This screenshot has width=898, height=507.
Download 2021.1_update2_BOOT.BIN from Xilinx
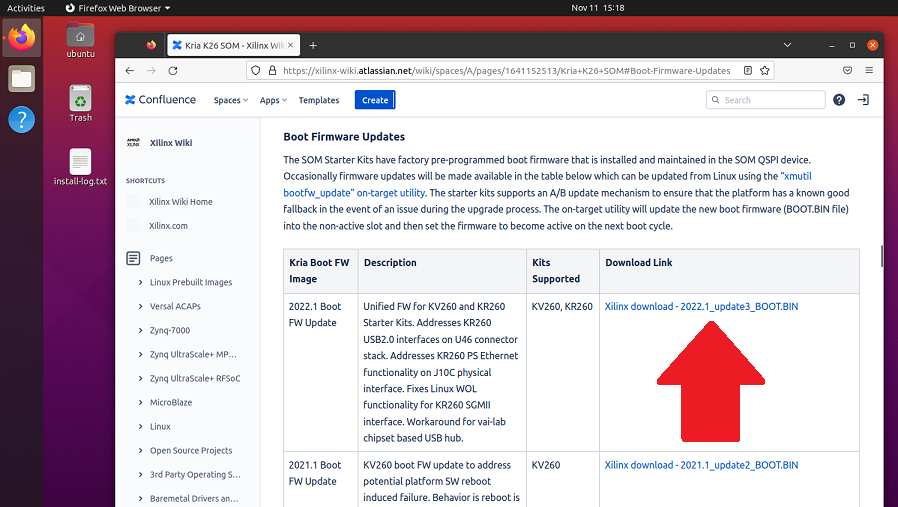click(x=701, y=465)
